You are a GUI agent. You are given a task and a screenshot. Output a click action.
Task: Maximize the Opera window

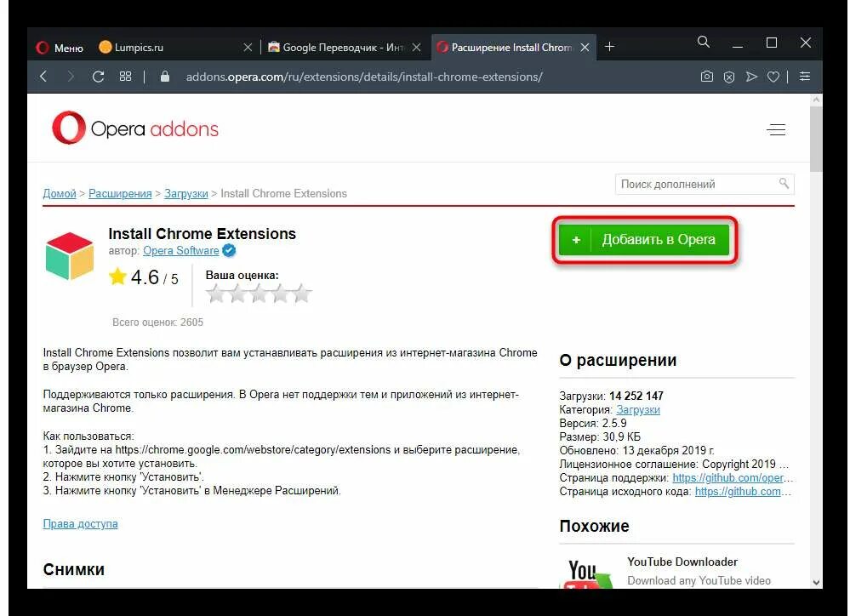[772, 43]
